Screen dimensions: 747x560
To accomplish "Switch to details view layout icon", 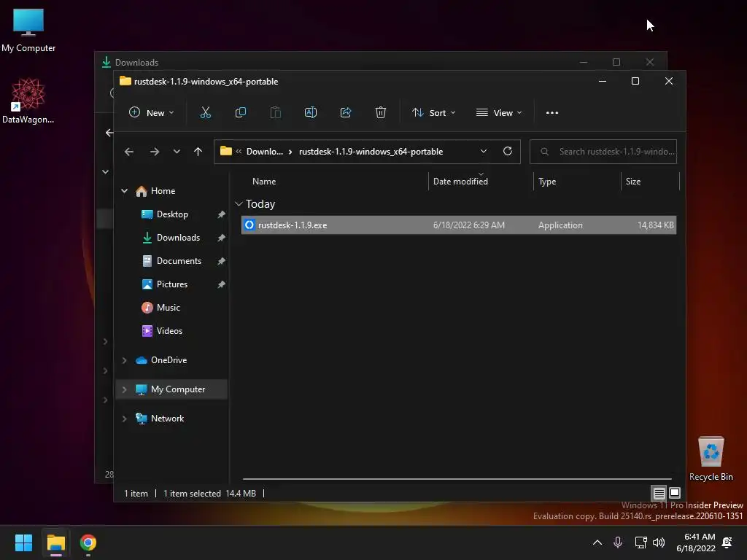I will (x=659, y=493).
